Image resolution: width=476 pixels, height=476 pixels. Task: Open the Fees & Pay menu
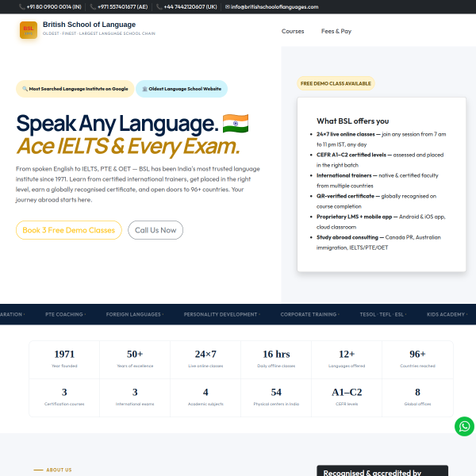click(336, 31)
